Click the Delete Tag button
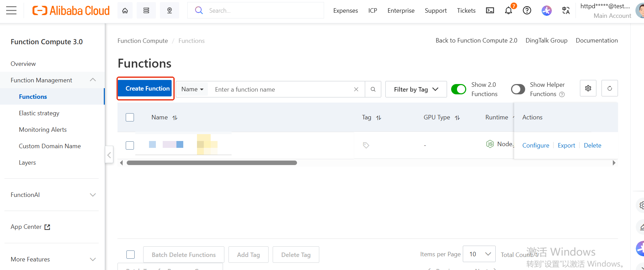The width and height of the screenshot is (644, 270). [296, 255]
